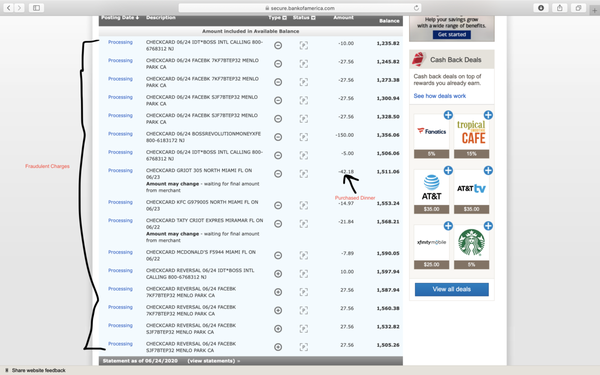
Task: Open the xfinity mobile deal card
Action: pyautogui.click(x=432, y=247)
